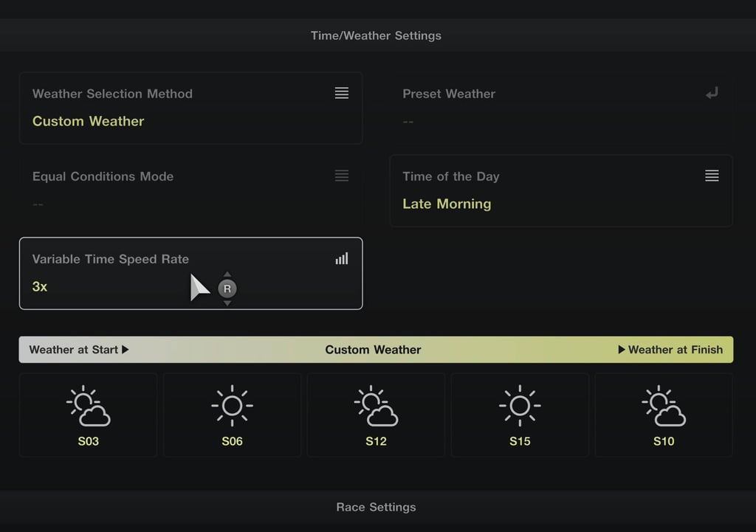Screen dimensions: 756x532
Task: Open the Preset Weather setting
Action: [561, 108]
